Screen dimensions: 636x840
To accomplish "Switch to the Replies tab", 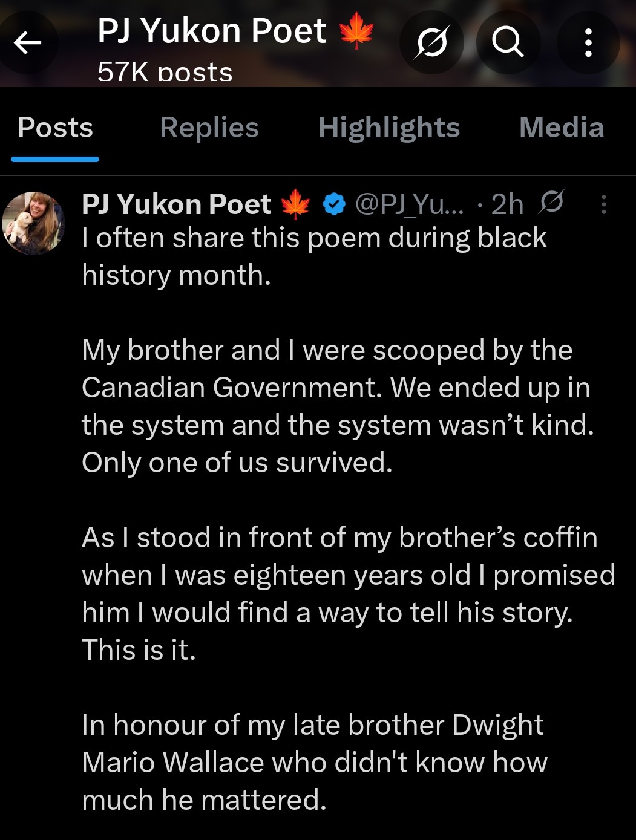I will point(209,128).
